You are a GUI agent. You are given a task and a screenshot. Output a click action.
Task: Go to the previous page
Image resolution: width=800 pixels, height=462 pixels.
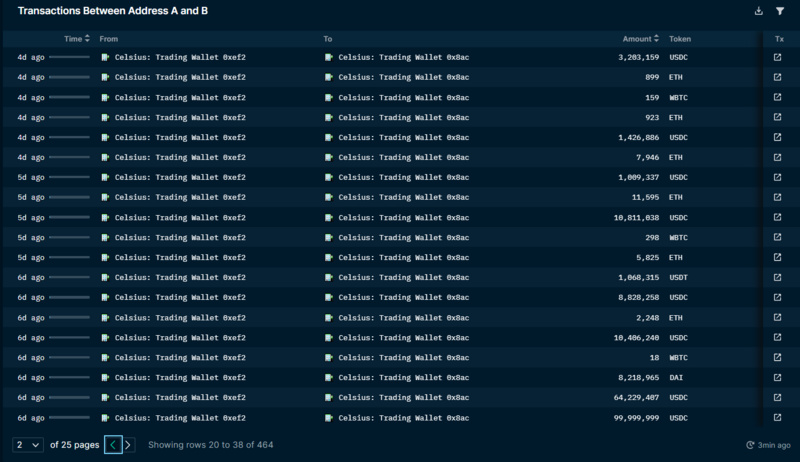113,444
